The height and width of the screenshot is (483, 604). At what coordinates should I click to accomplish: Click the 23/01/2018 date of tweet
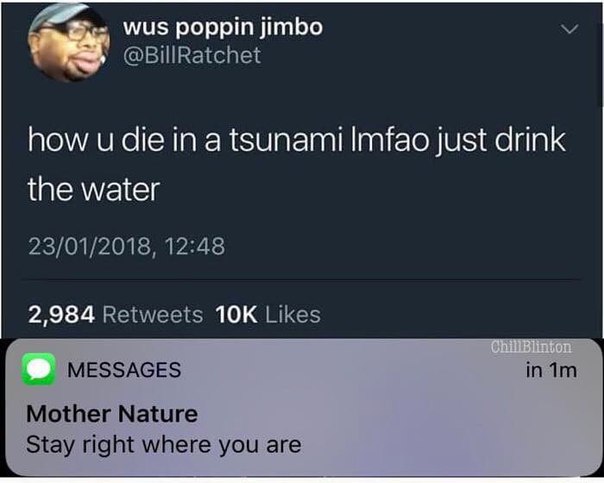89,247
